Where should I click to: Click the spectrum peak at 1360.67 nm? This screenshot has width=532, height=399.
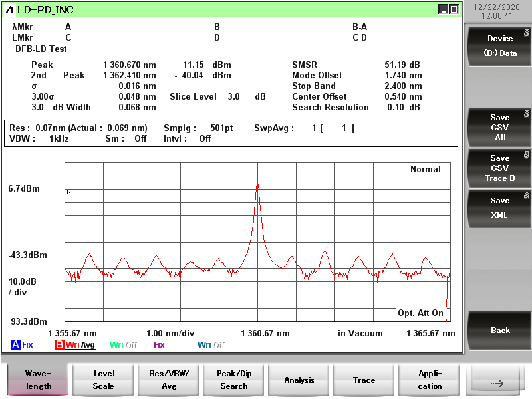click(x=257, y=184)
